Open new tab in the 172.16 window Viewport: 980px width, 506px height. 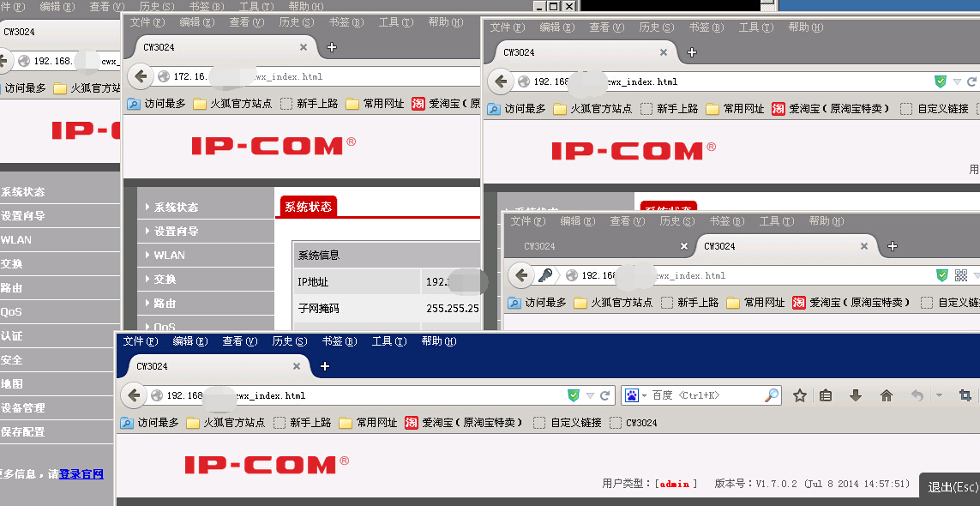click(x=331, y=47)
